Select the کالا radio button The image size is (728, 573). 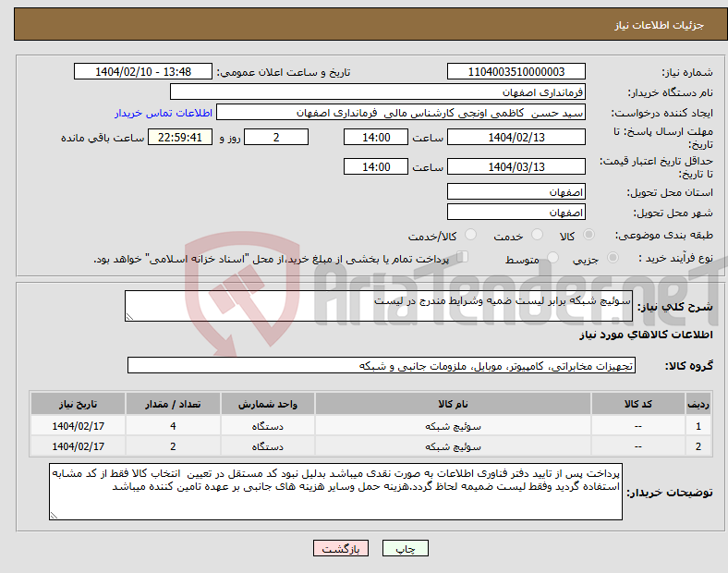[x=588, y=235]
